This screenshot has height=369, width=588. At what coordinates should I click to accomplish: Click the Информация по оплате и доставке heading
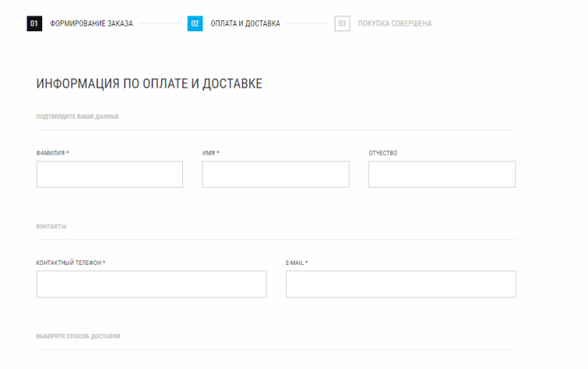pyautogui.click(x=149, y=84)
